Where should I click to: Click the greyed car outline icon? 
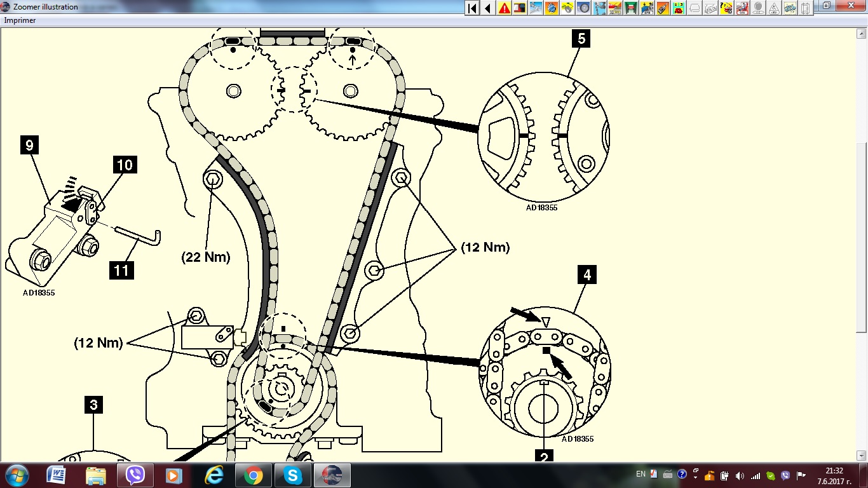click(695, 8)
